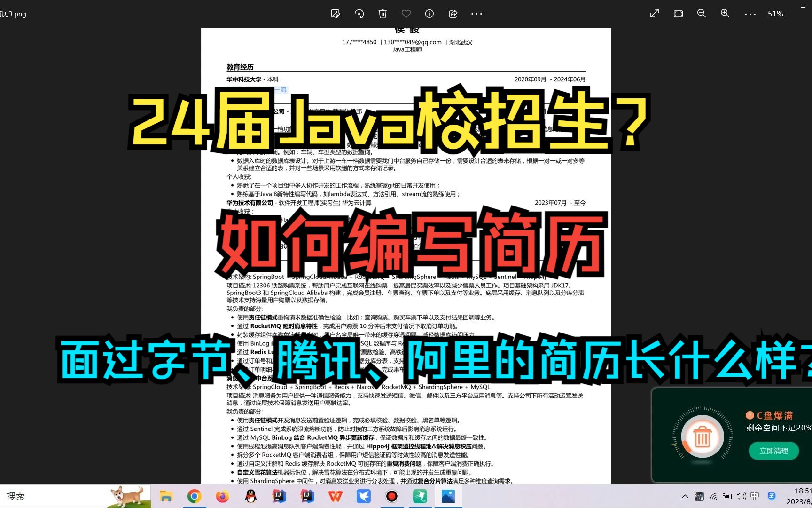Click the 51% zoom level indicator
The height and width of the screenshot is (508, 812).
click(x=775, y=14)
